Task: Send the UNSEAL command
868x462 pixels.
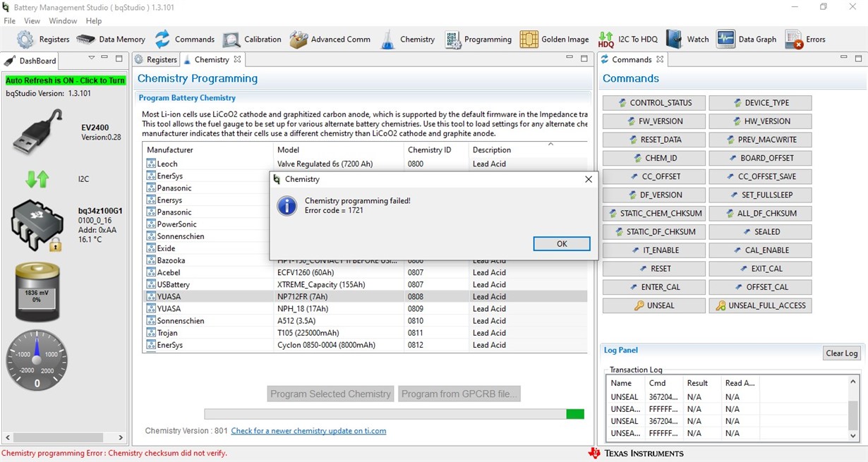Action: tap(653, 305)
